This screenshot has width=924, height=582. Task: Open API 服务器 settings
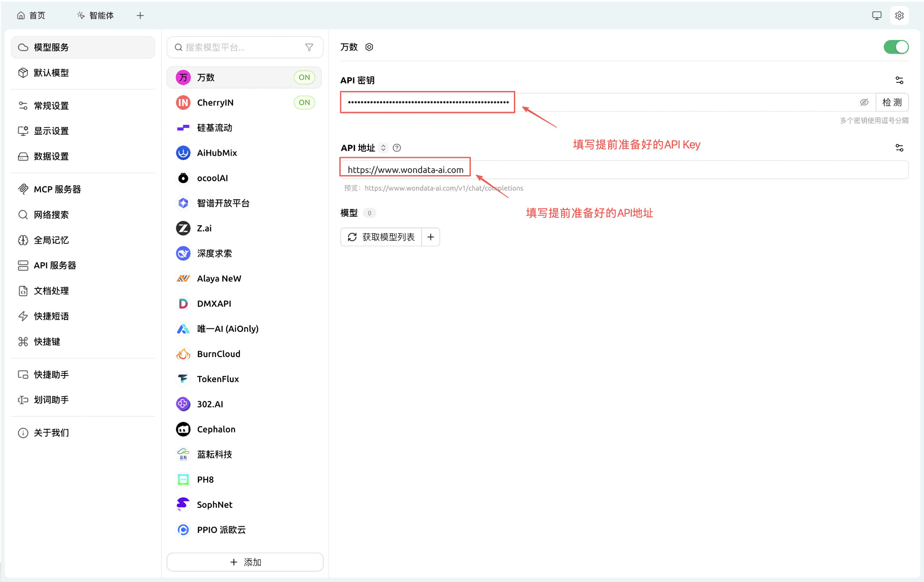tap(83, 265)
